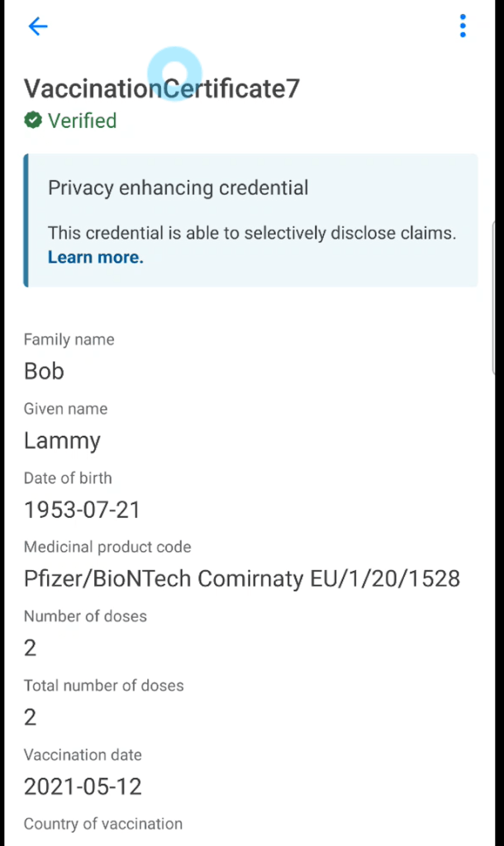
Task: Open the three-dot more options menu
Action: [463, 26]
